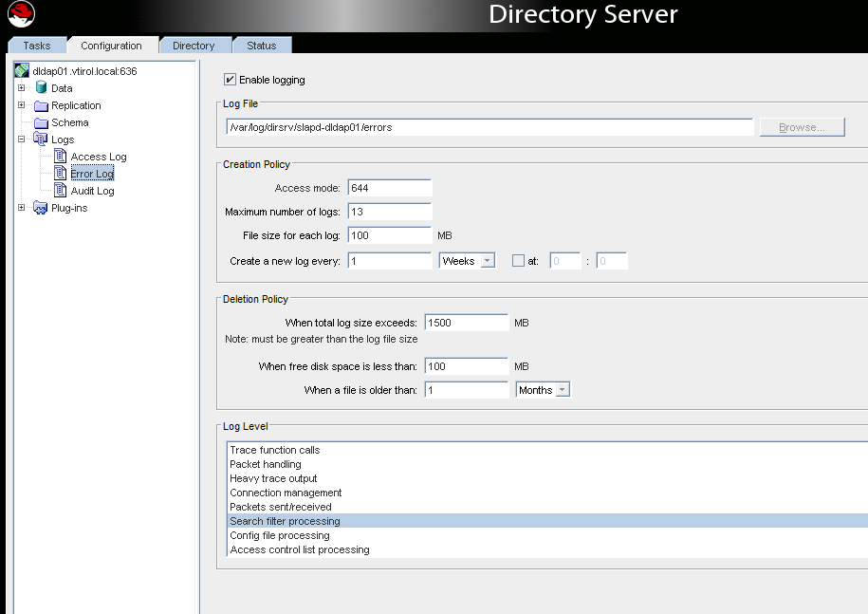
Task: Click the Audit Log document icon
Action: pyautogui.click(x=60, y=191)
